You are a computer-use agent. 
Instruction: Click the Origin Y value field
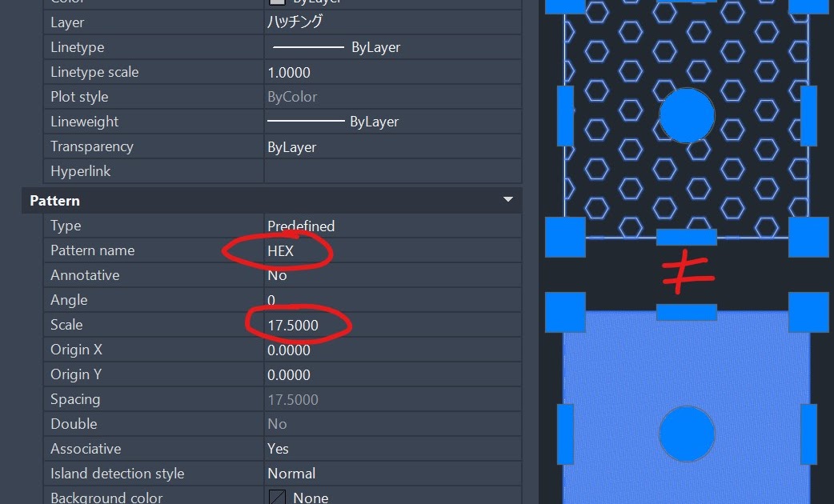pyautogui.click(x=392, y=375)
